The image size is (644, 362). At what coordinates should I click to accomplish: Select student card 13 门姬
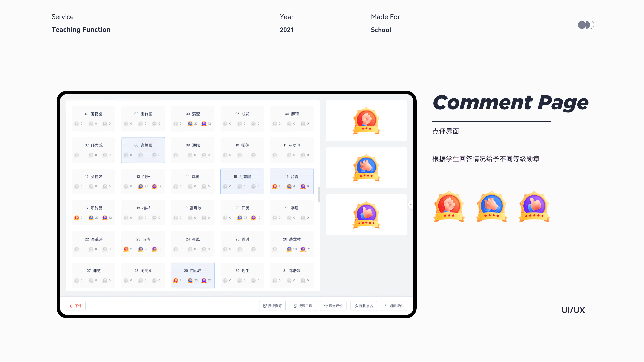(143, 181)
